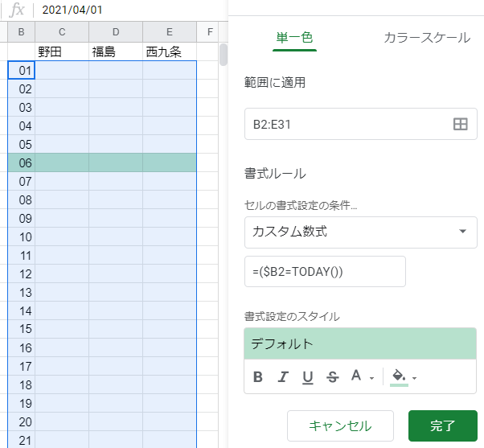Click the キャンセル button
Screen dimensions: 484x448
pyautogui.click(x=340, y=425)
